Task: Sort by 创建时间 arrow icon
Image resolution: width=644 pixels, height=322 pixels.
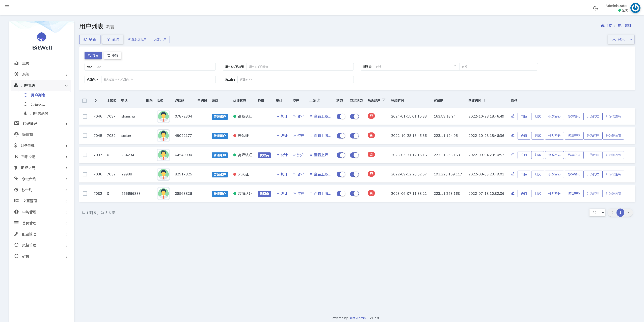Action: coord(485,100)
